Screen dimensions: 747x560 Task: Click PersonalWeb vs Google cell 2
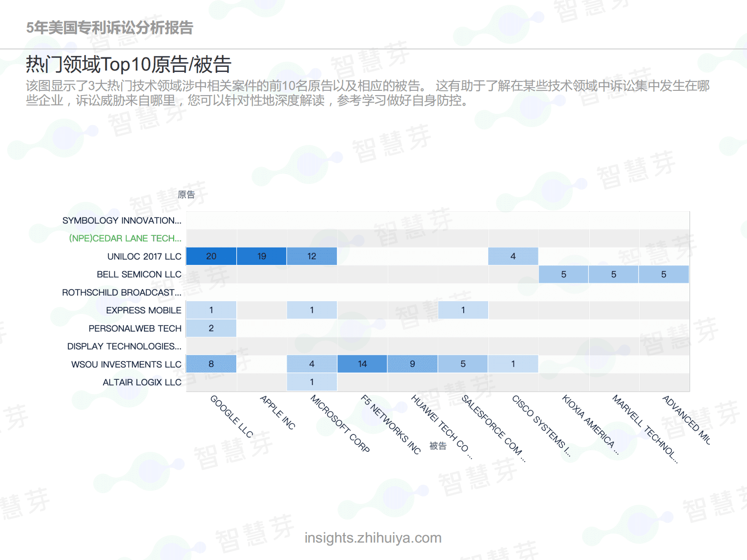tap(211, 328)
